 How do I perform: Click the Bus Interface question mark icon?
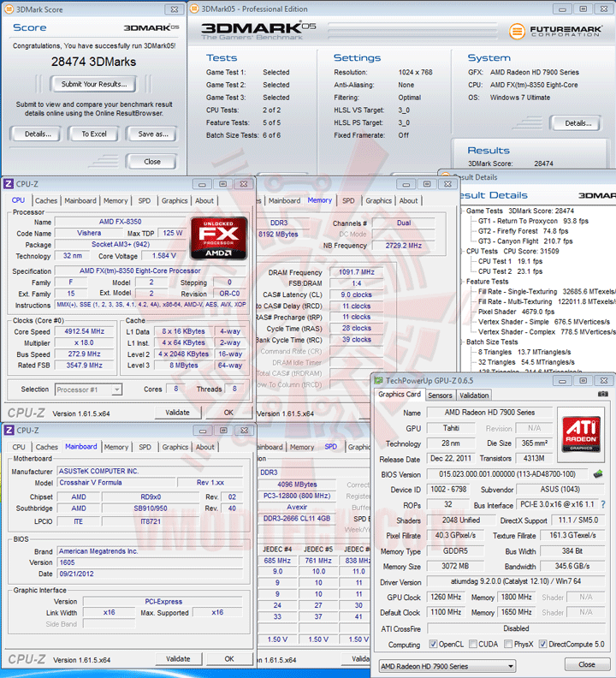603,504
